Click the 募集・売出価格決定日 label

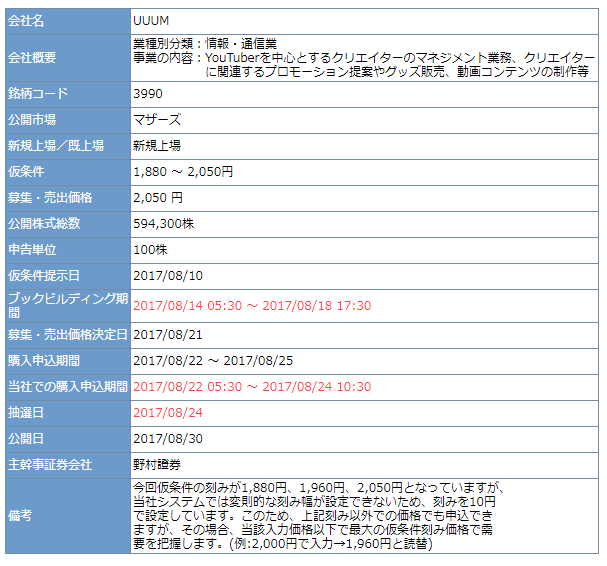(68, 334)
